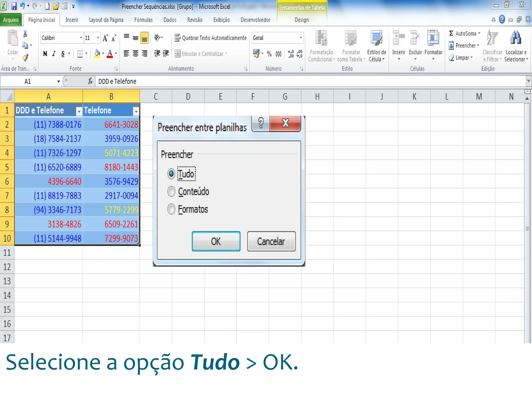Image resolution: width=532 pixels, height=399 pixels.
Task: Click the percent style icon
Action: click(x=269, y=54)
